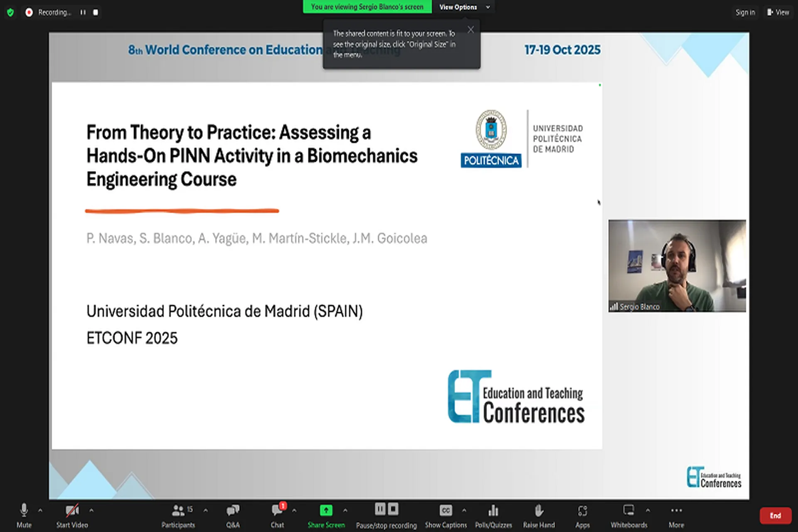Image resolution: width=798 pixels, height=532 pixels.
Task: Click the Sign in link
Action: pos(745,12)
